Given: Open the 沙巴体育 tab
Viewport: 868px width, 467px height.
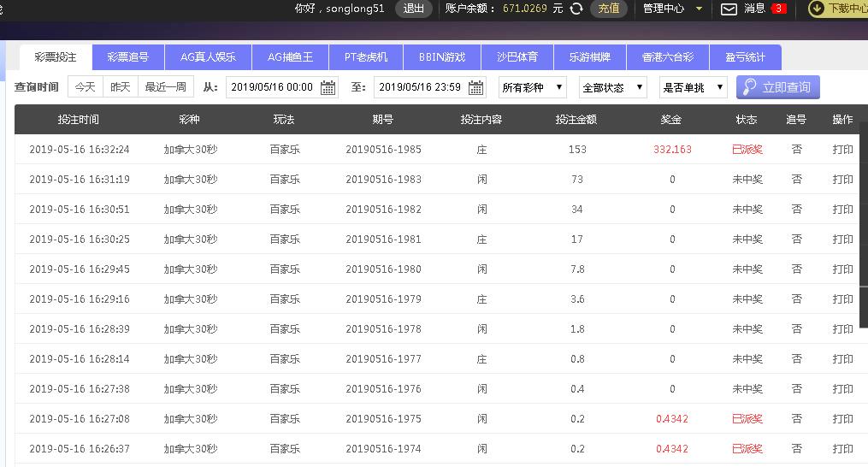Looking at the screenshot, I should click(x=517, y=57).
